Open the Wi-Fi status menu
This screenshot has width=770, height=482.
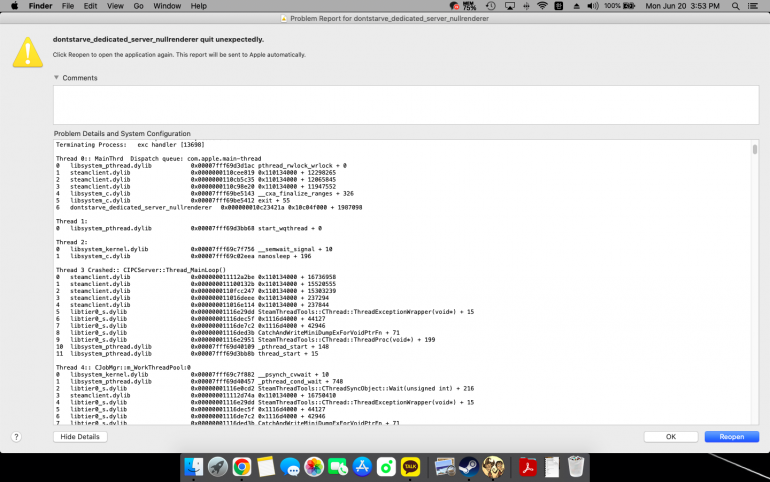pyautogui.click(x=542, y=6)
